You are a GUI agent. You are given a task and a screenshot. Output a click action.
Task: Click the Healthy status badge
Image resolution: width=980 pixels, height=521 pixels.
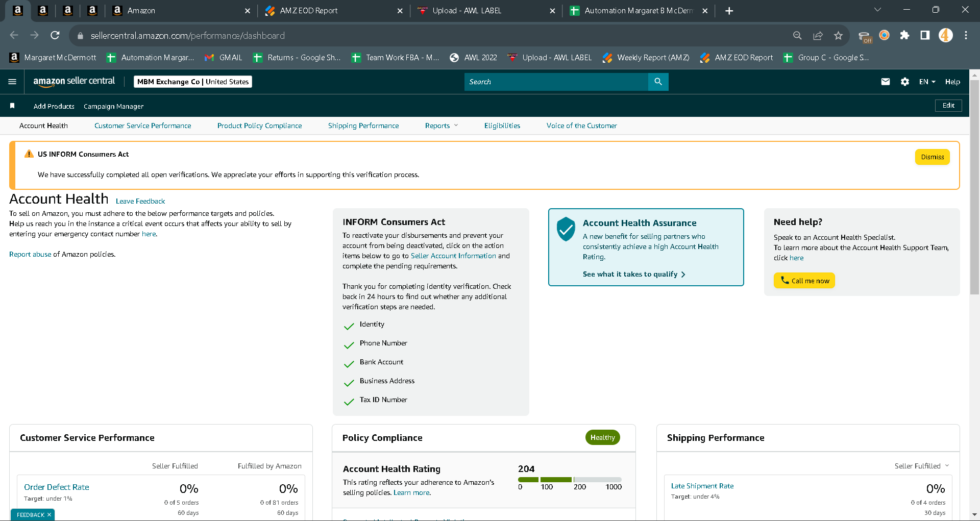coord(602,437)
